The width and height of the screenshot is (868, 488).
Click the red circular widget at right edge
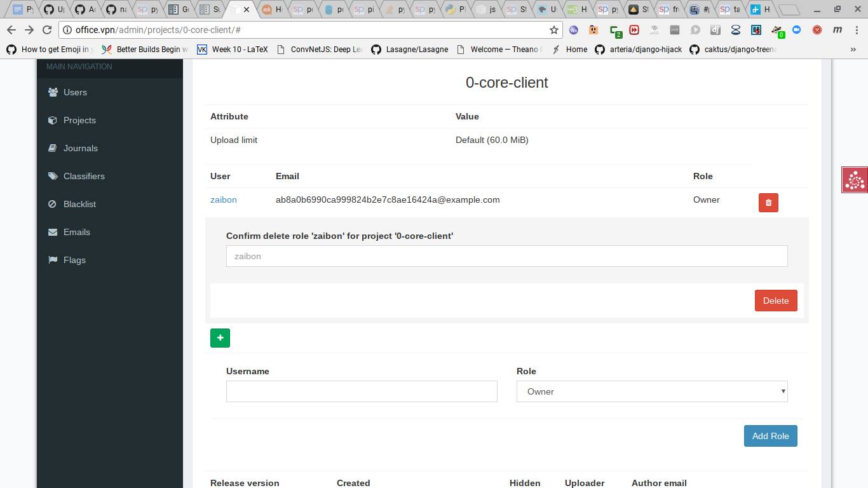(x=855, y=180)
